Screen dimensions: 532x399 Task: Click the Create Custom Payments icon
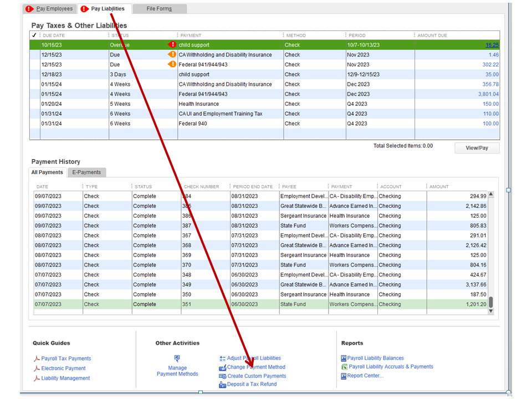(223, 376)
